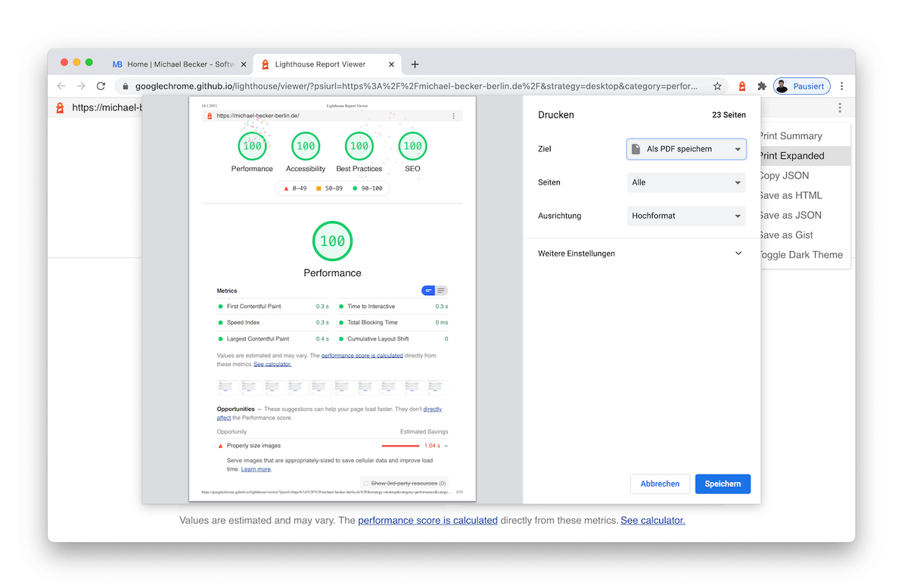Click the Drucken dialog heading
The image size is (908, 588).
pyautogui.click(x=556, y=115)
